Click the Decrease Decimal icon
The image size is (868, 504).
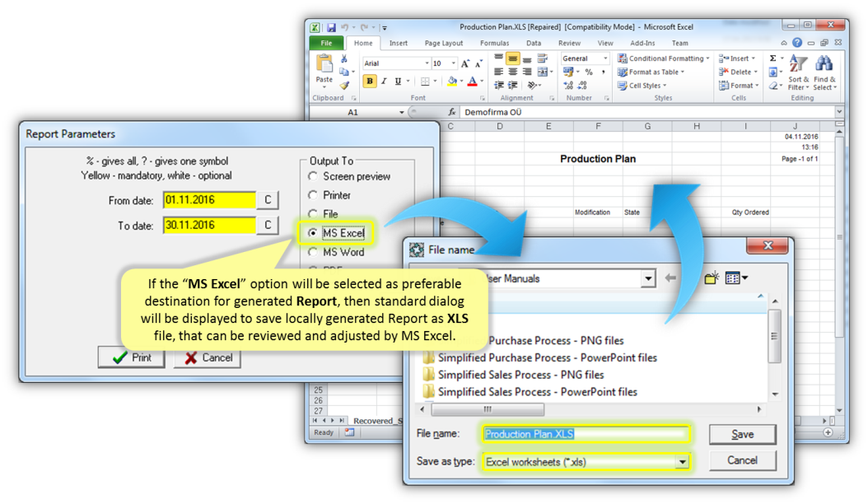[581, 86]
